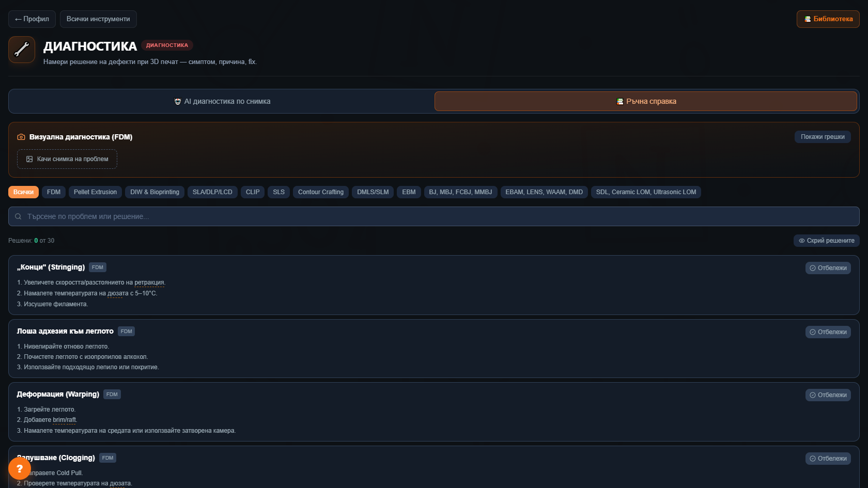
Task: Filter by SDL, Ceramic LOM chip
Action: click(x=646, y=192)
